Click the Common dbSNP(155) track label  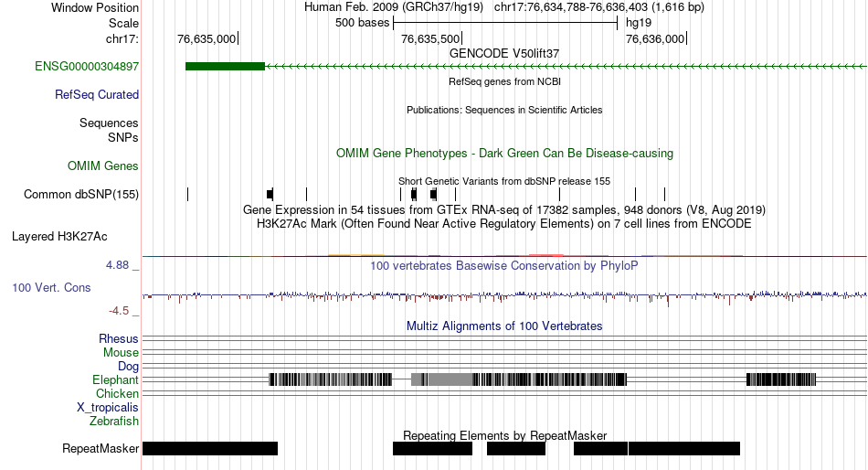(x=81, y=195)
